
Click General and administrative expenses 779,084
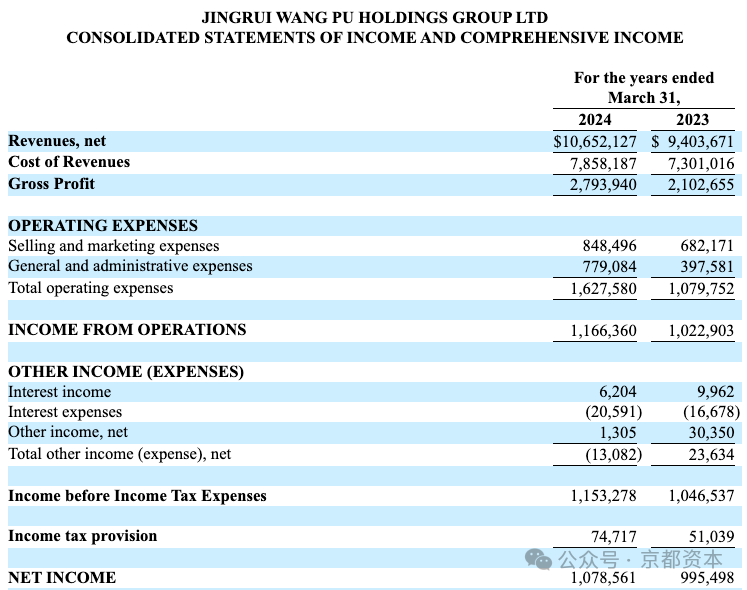click(609, 266)
